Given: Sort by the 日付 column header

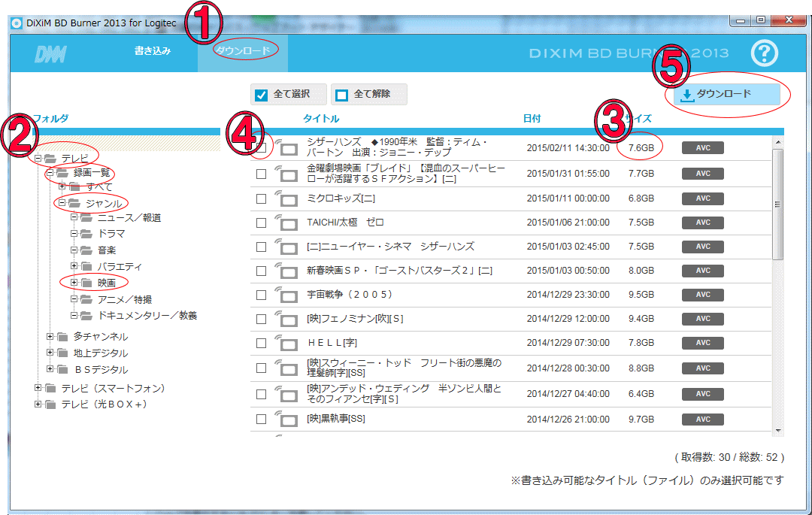Looking at the screenshot, I should [532, 119].
